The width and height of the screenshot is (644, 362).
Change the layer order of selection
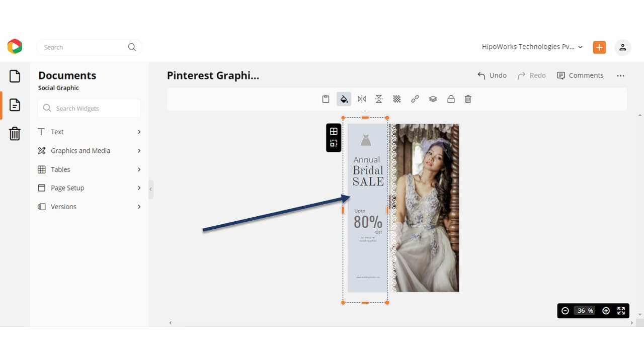pyautogui.click(x=433, y=99)
